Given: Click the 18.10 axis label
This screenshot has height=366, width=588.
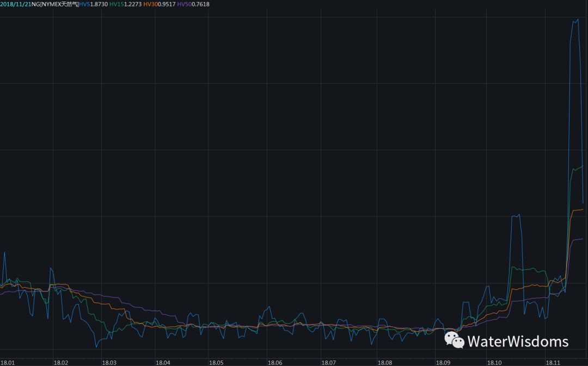Looking at the screenshot, I should pos(494,363).
